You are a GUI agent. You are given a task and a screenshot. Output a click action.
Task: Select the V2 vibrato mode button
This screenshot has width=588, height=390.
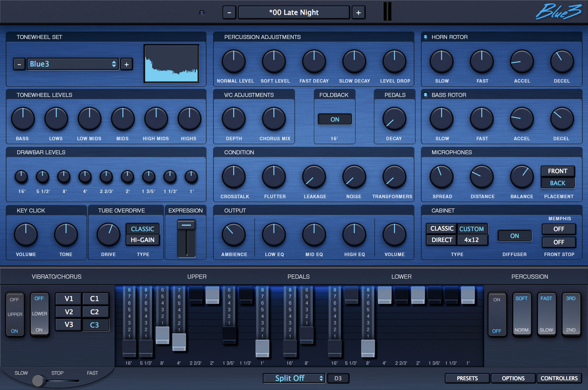tap(67, 310)
